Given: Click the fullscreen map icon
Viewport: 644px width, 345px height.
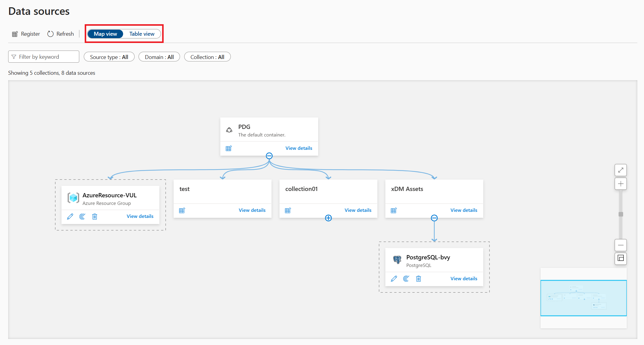Looking at the screenshot, I should [x=620, y=170].
